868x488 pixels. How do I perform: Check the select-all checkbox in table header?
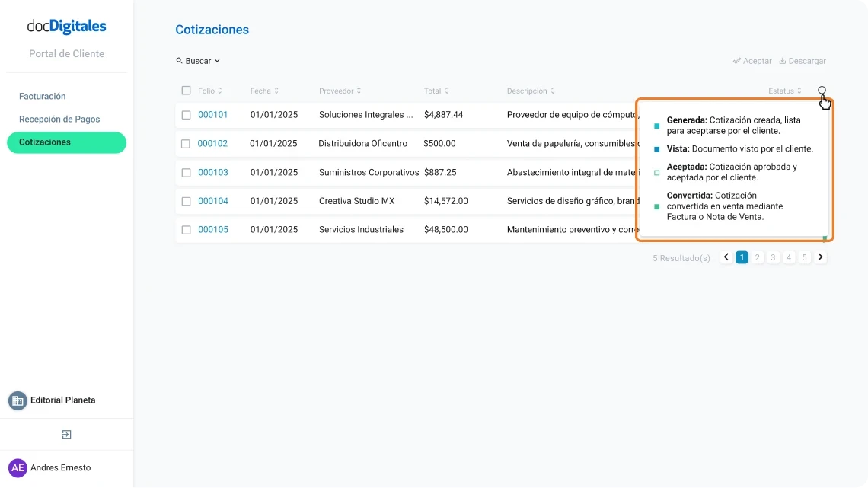tap(186, 90)
